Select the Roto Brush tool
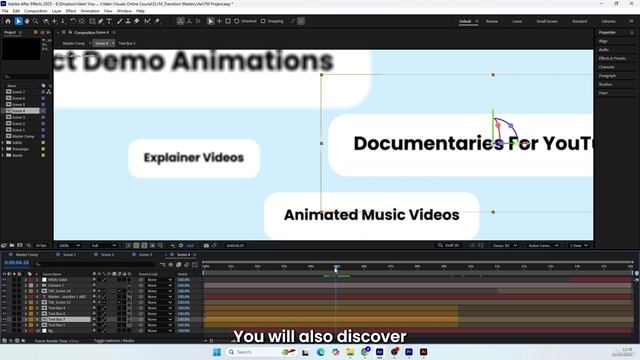Screen dimensions: 640x360 tap(147, 21)
